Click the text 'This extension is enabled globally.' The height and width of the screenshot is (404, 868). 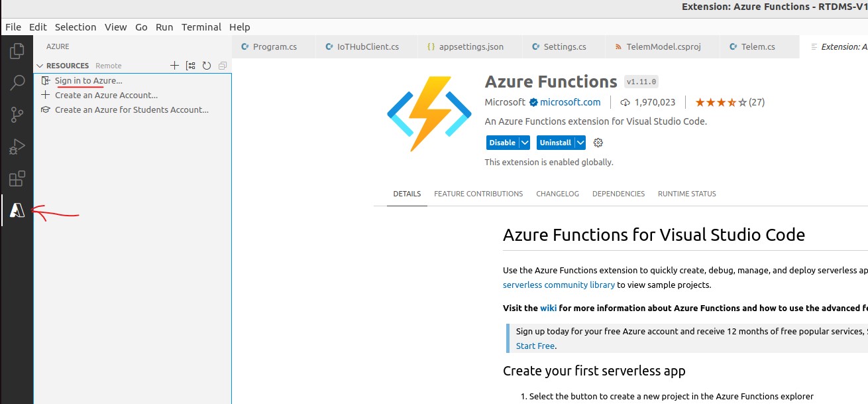click(x=549, y=162)
